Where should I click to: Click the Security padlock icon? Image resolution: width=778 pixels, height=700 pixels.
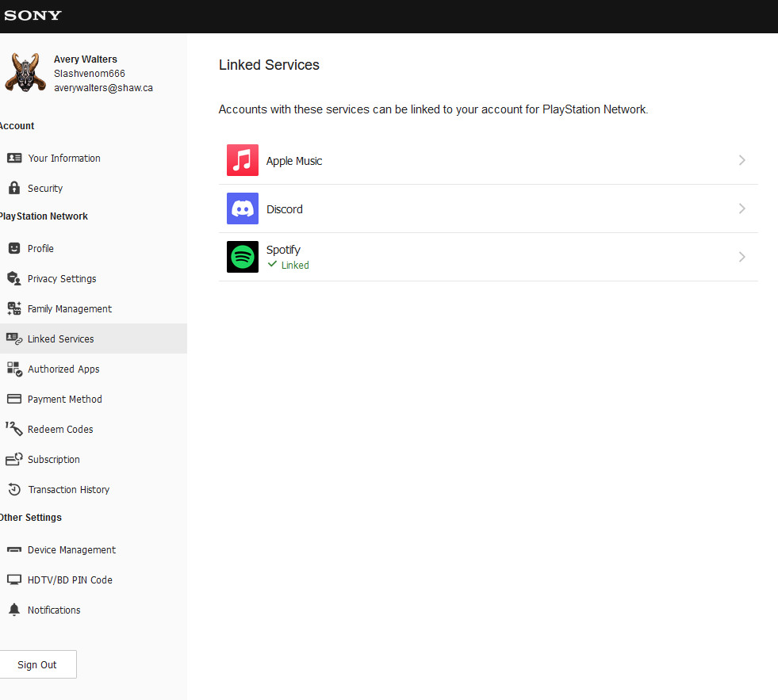14,188
